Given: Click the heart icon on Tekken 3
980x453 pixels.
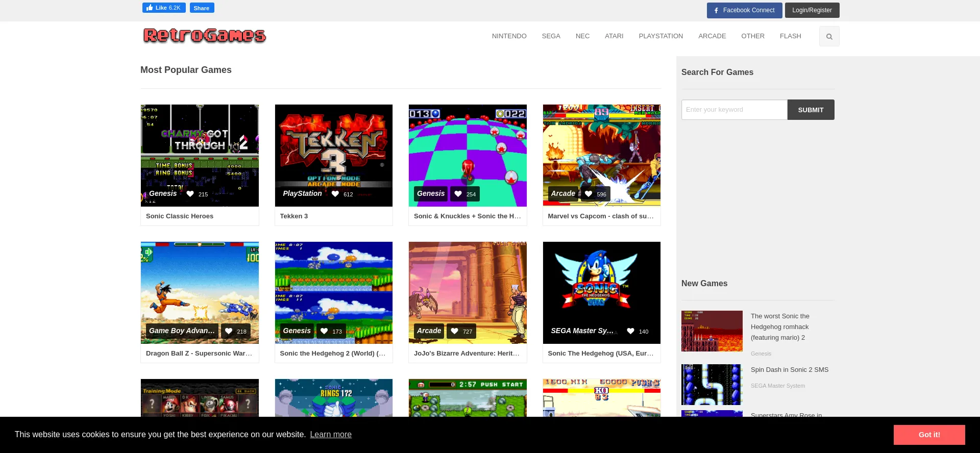Looking at the screenshot, I should pyautogui.click(x=335, y=194).
